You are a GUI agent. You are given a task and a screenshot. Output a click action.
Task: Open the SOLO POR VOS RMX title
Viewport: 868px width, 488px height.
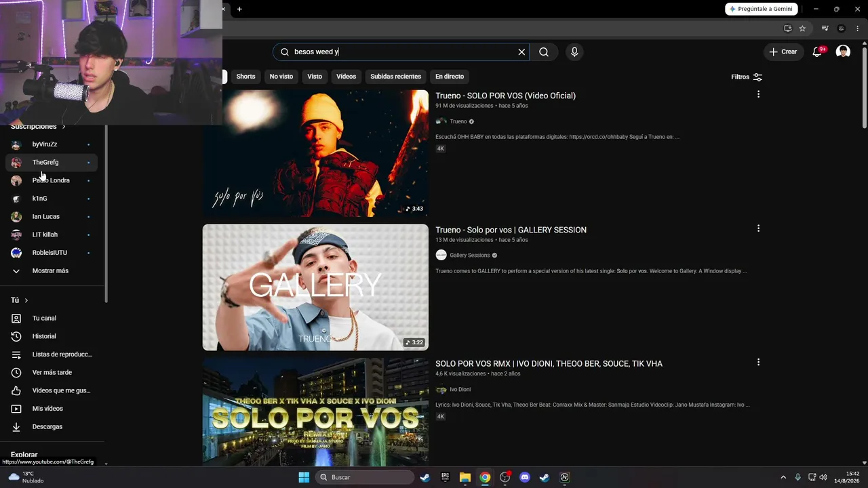[x=549, y=363]
